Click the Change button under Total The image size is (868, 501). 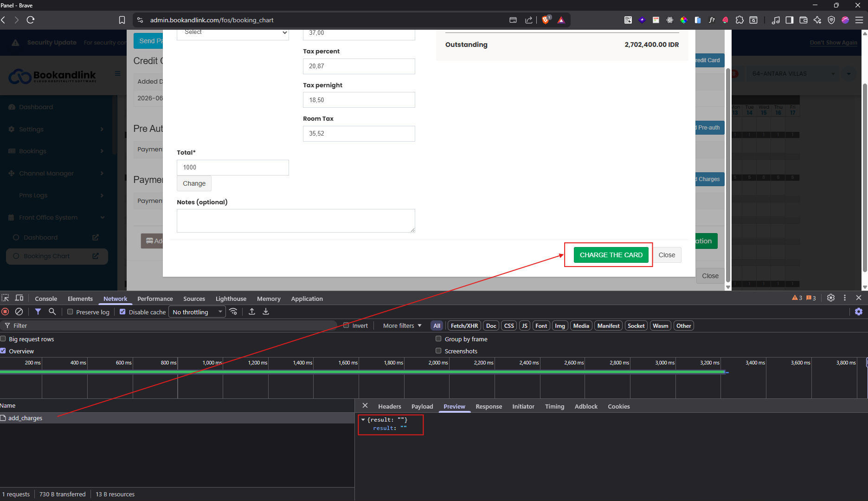click(x=194, y=183)
